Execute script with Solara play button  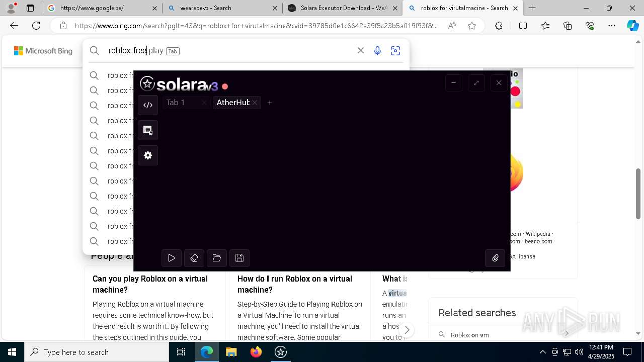[x=172, y=258]
